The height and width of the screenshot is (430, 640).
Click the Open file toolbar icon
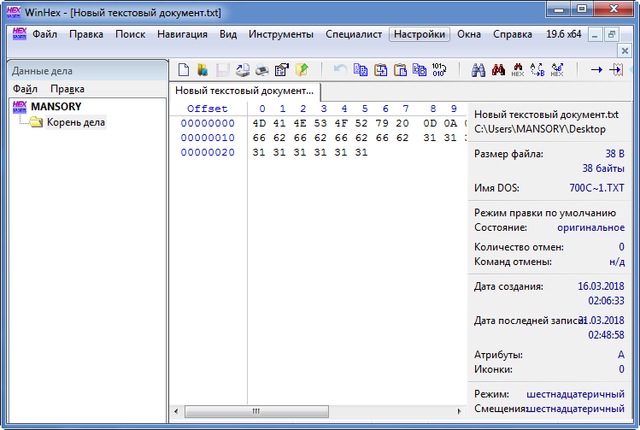(x=202, y=70)
